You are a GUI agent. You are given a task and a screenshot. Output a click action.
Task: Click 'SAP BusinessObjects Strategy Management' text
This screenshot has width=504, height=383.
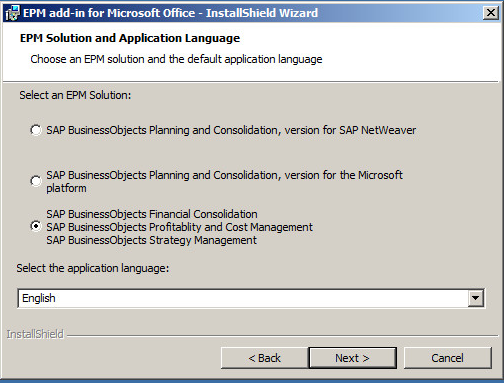click(x=152, y=240)
